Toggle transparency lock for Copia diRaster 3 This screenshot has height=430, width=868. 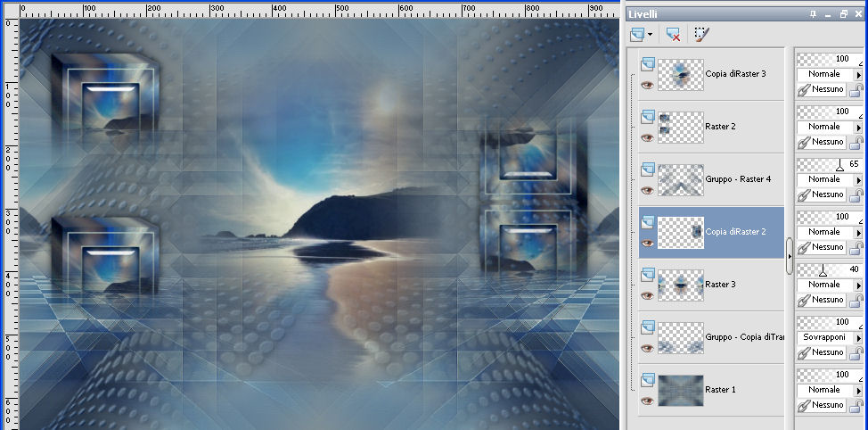(x=856, y=90)
